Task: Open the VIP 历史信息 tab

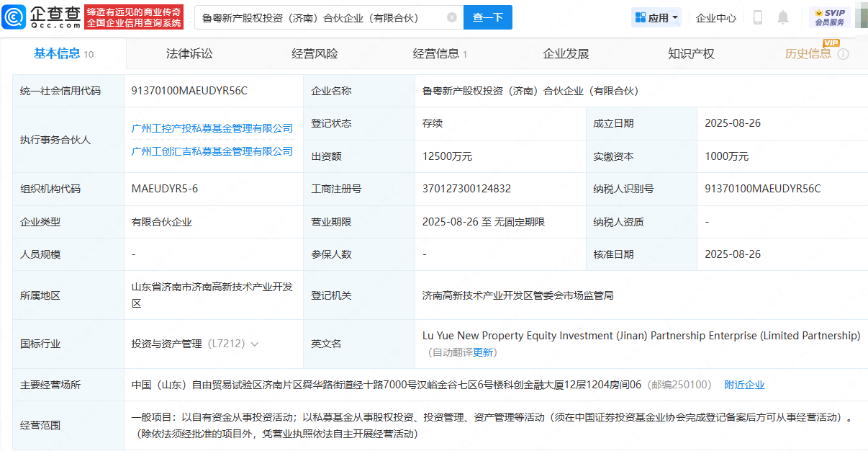Action: pos(808,54)
